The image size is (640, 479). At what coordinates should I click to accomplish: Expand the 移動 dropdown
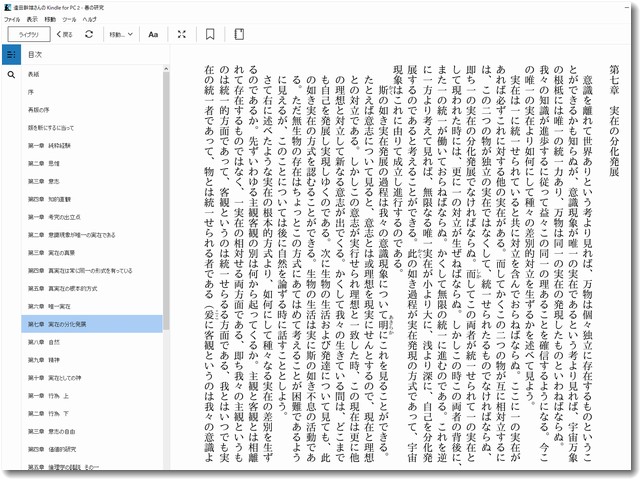point(122,34)
